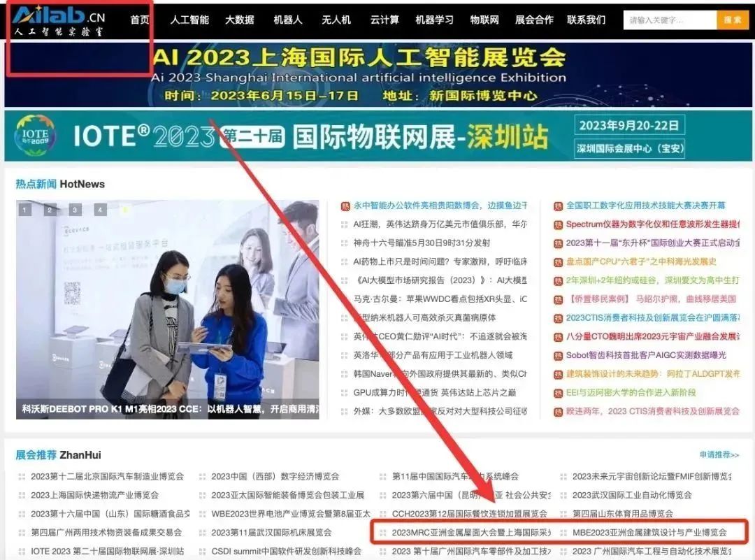The width and height of the screenshot is (755, 560).
Task: Click hot icon beside 八分量CTO headline
Action: click(x=558, y=337)
